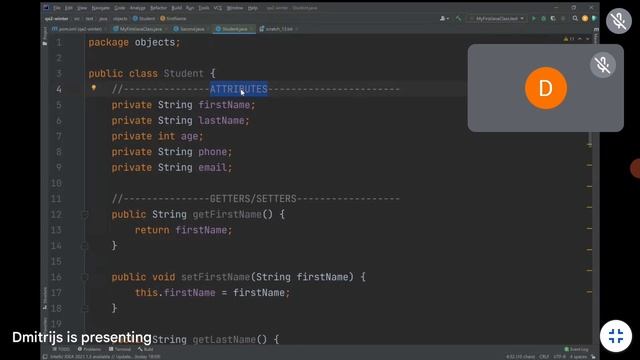The width and height of the screenshot is (640, 360).
Task: Open the File menu
Action: [57, 8]
